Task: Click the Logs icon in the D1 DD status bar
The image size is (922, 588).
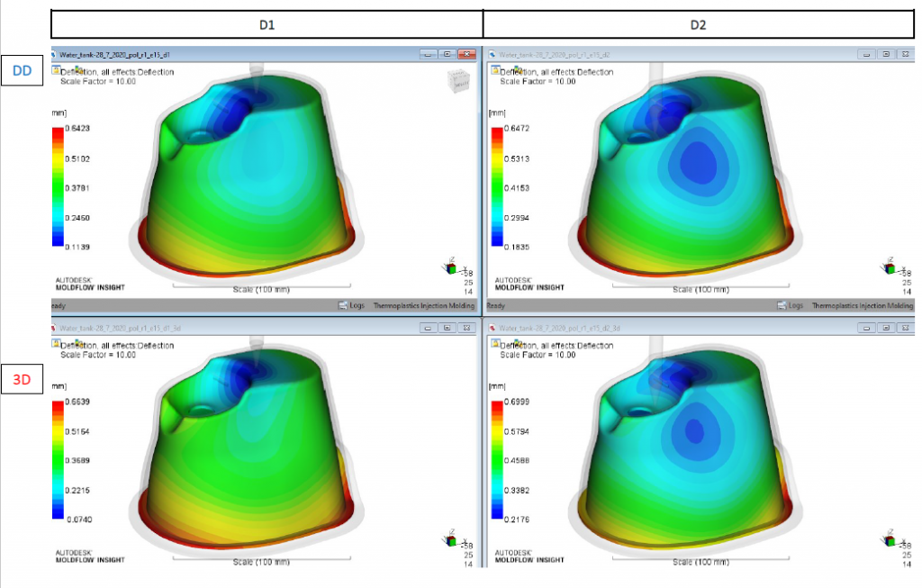Action: (344, 306)
